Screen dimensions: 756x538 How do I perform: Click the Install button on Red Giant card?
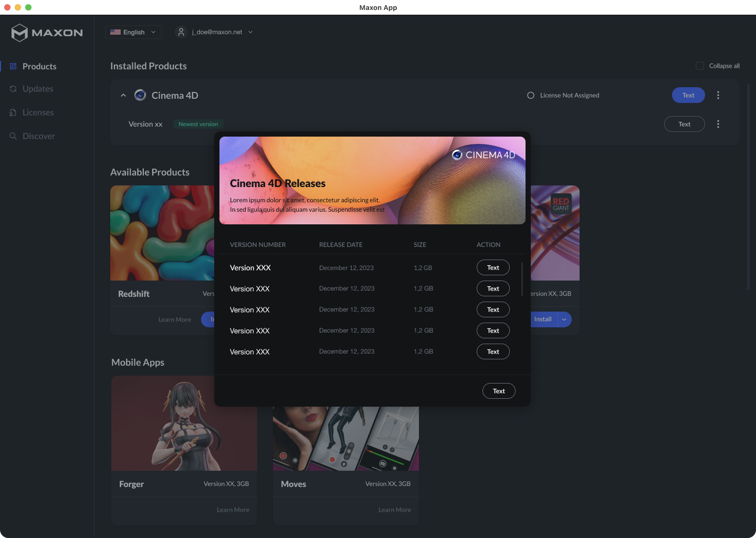click(x=543, y=319)
